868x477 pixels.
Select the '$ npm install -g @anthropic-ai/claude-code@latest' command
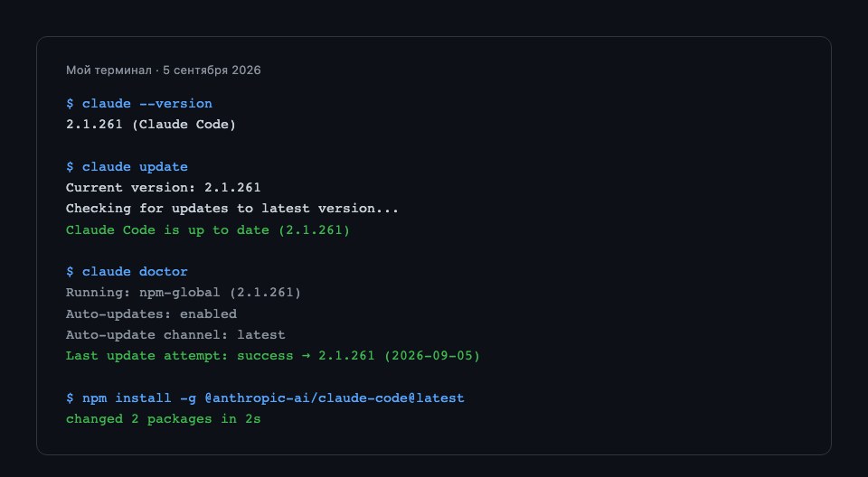[265, 397]
